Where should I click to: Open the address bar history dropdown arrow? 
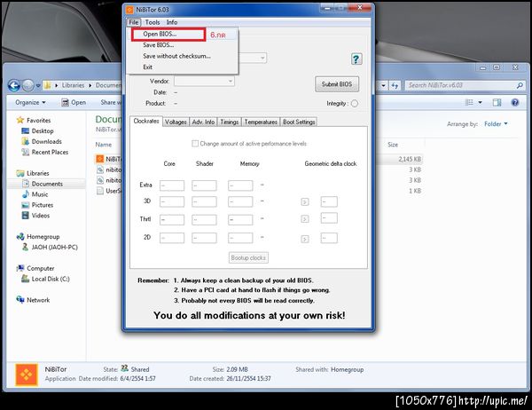383,85
